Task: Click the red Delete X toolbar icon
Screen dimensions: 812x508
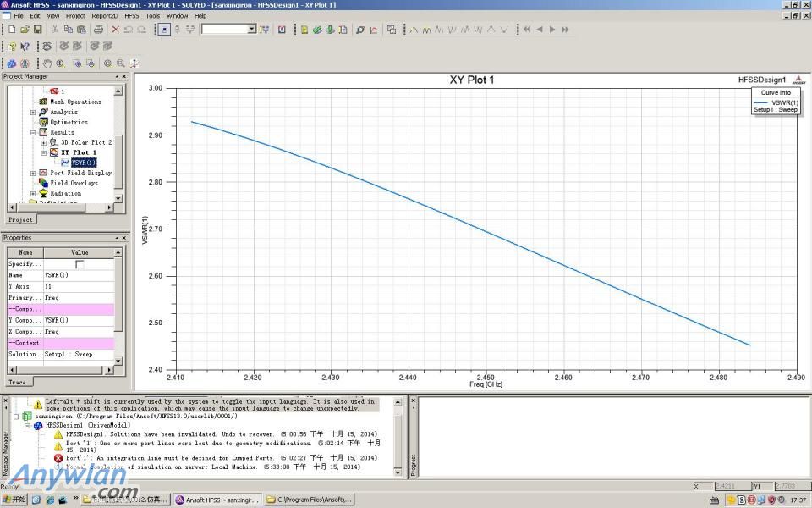Action: click(x=116, y=30)
